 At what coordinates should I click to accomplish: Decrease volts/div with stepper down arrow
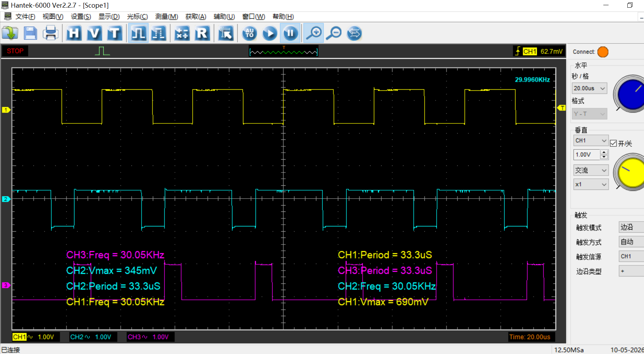pos(604,157)
